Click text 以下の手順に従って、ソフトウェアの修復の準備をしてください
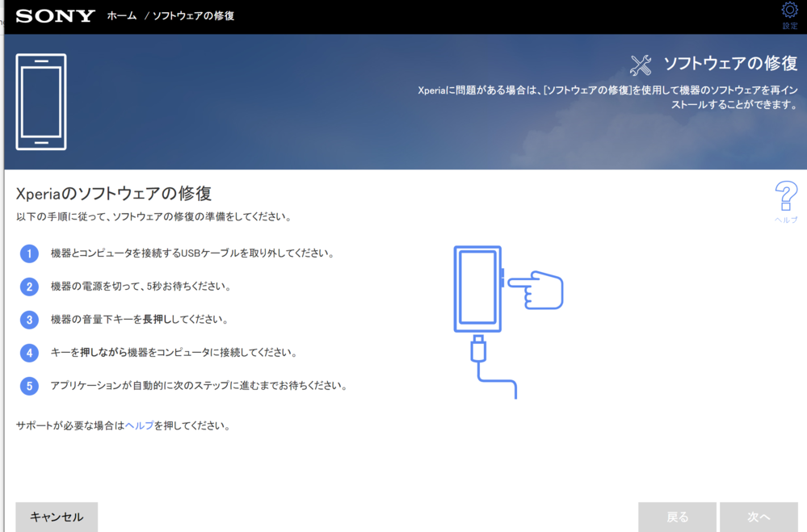Screen dimensions: 807x532 coord(154,216)
